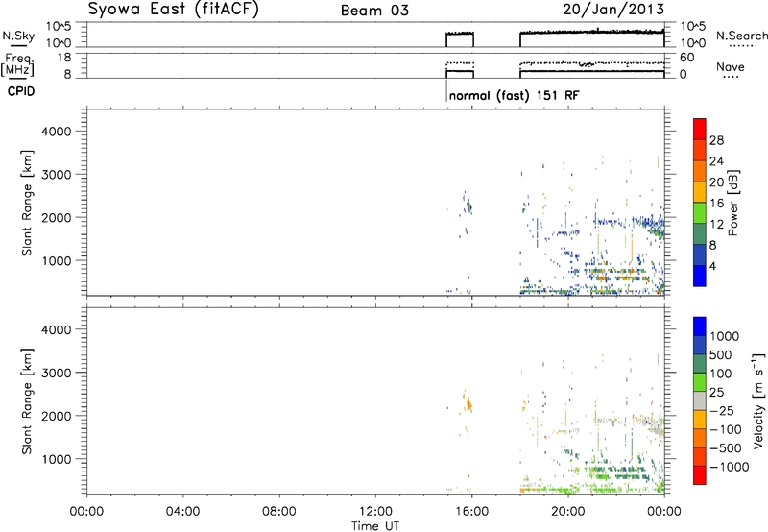Image resolution: width=768 pixels, height=532 pixels.
Task: Click the "-1000" label on Velocity scale
Action: [x=730, y=467]
